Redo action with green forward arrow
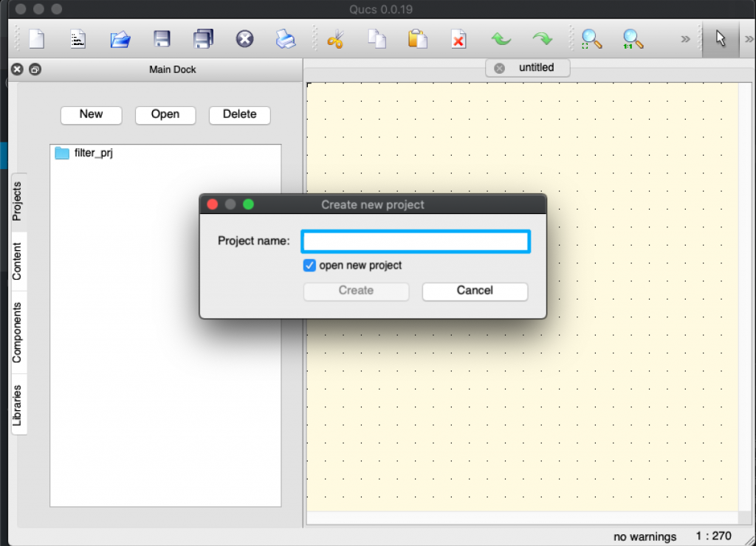 coord(543,38)
